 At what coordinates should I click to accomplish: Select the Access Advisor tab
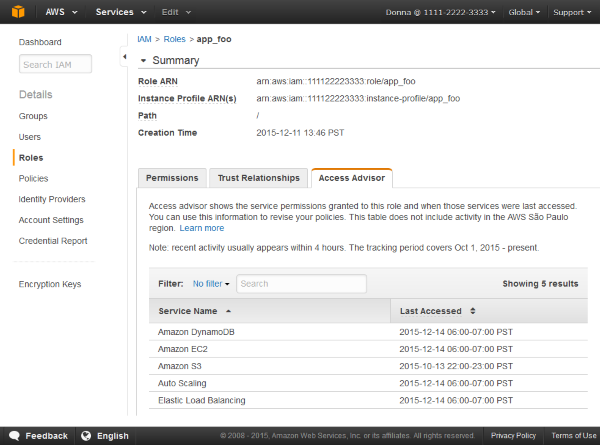point(352,178)
